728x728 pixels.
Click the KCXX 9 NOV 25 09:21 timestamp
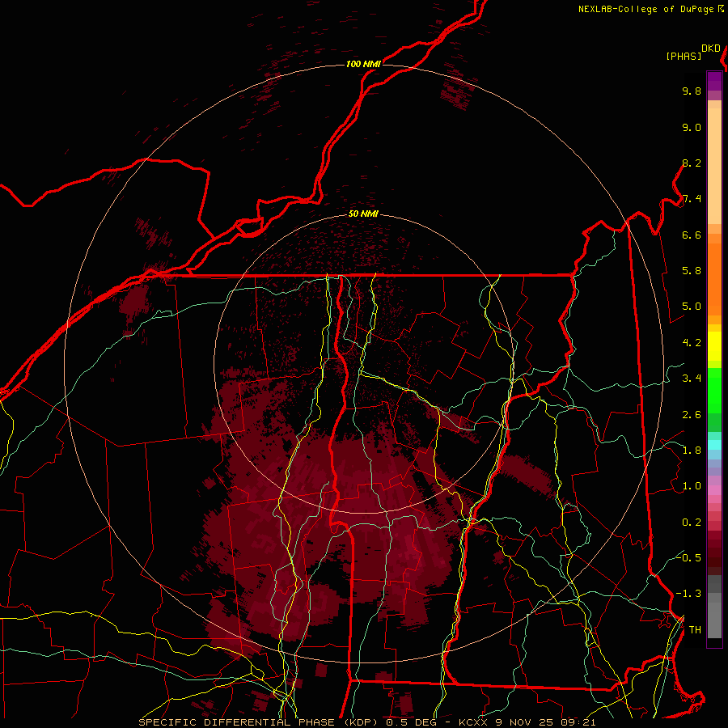(x=527, y=722)
